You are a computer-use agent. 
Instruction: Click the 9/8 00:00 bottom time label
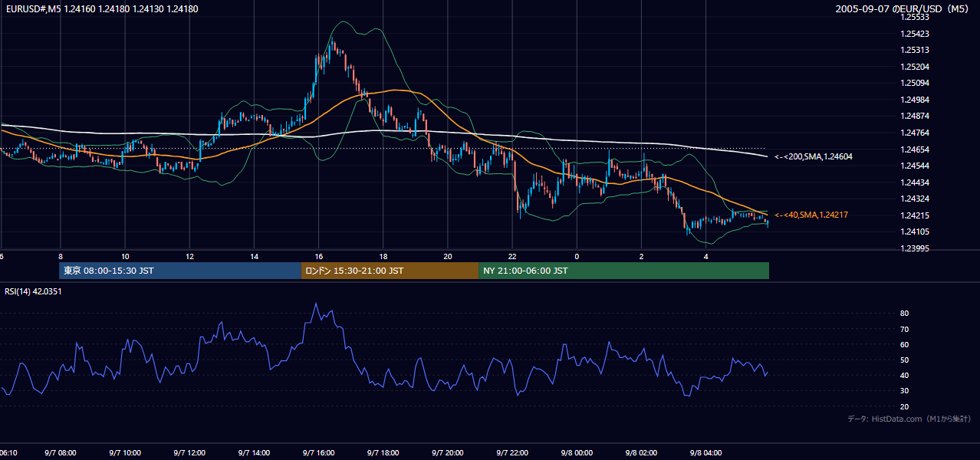577,453
